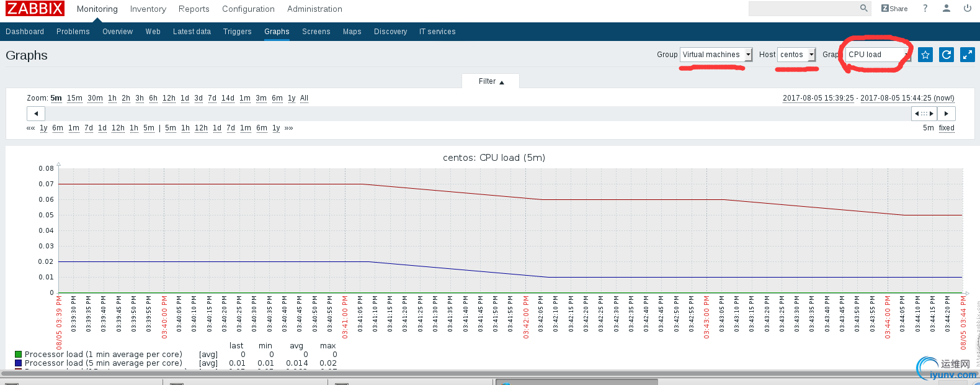
Task: Collapse the Filter panel
Action: point(491,81)
